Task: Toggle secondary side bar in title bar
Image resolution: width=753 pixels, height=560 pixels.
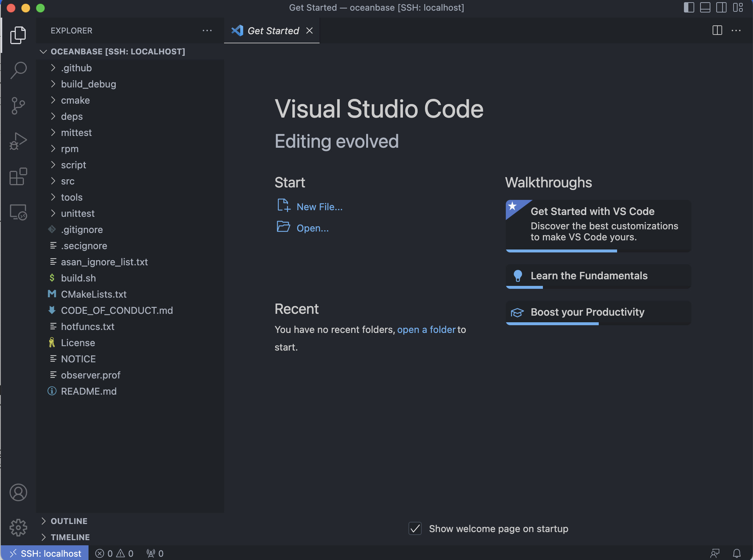Action: [x=721, y=7]
